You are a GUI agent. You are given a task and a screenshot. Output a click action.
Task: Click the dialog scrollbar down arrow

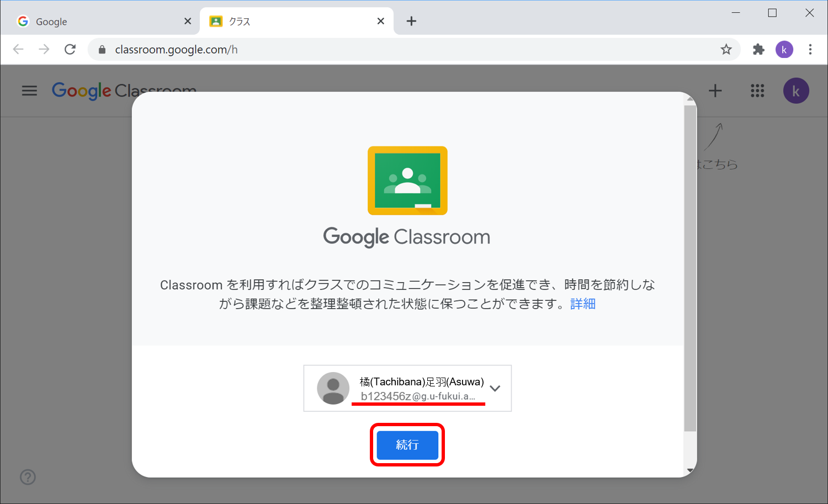pos(690,471)
